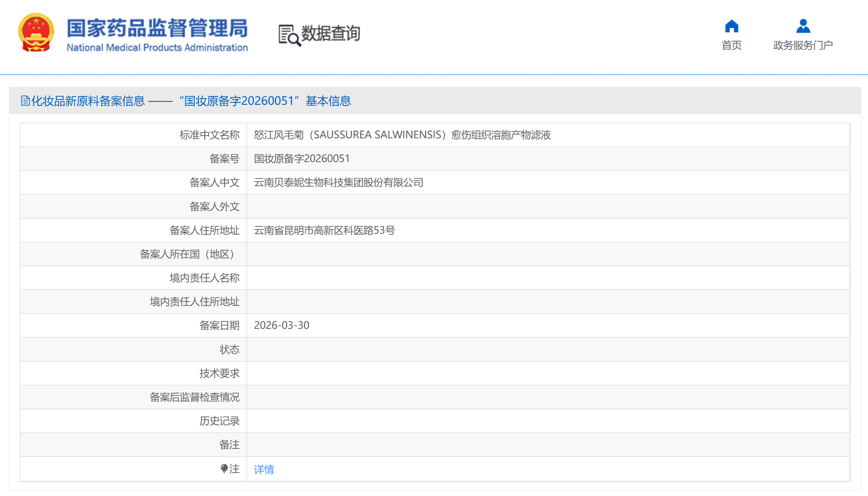868x496 pixels.
Task: Click the lightbulb icon next to 注
Action: [x=224, y=468]
